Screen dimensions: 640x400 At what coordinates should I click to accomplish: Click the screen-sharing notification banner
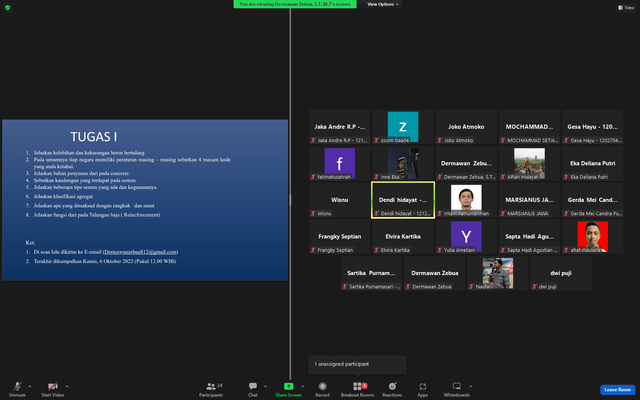click(x=295, y=4)
